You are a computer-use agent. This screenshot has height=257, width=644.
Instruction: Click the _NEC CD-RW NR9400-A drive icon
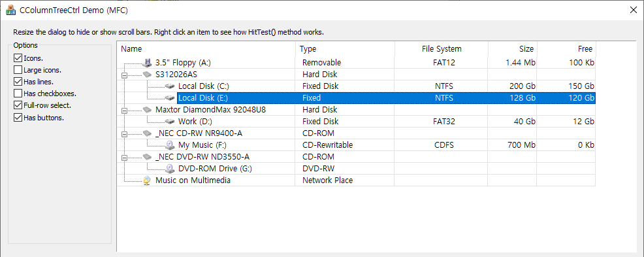click(x=147, y=133)
